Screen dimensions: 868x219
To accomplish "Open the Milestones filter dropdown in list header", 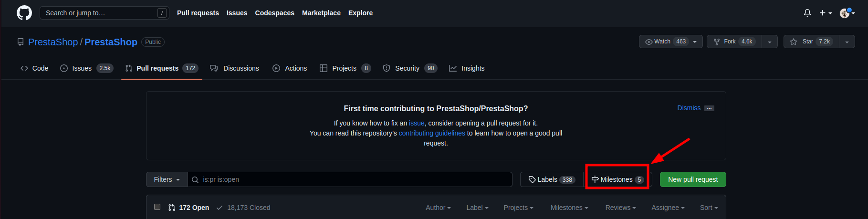I will pyautogui.click(x=569, y=208).
